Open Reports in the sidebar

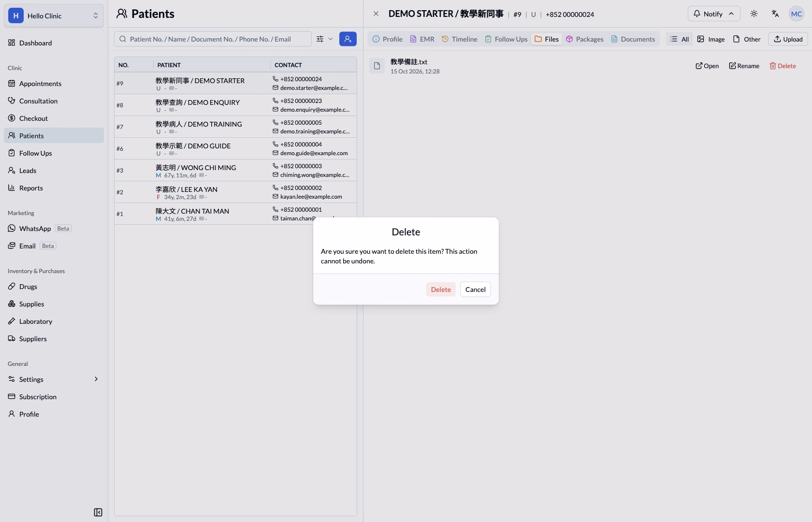[x=54, y=188]
